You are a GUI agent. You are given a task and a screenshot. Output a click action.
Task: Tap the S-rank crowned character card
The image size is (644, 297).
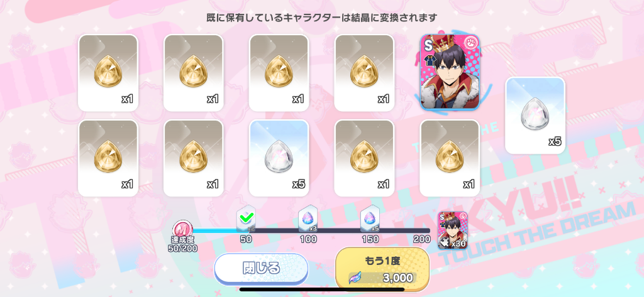450,72
